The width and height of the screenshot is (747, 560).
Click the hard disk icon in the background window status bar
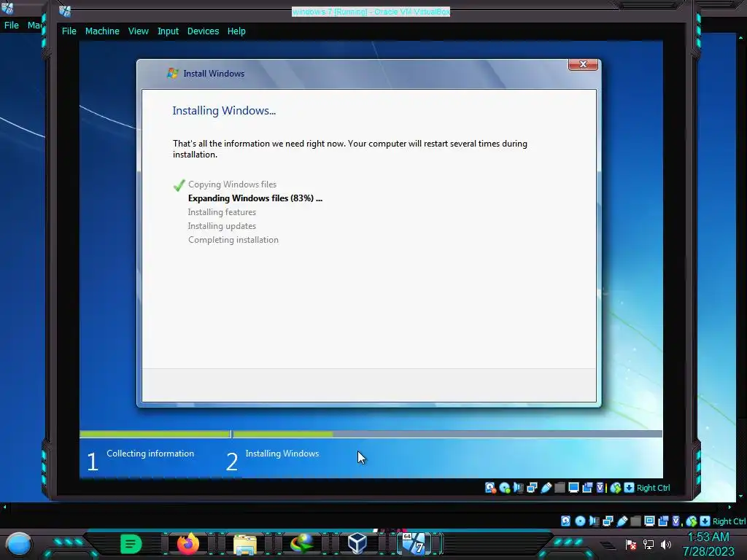tap(565, 521)
